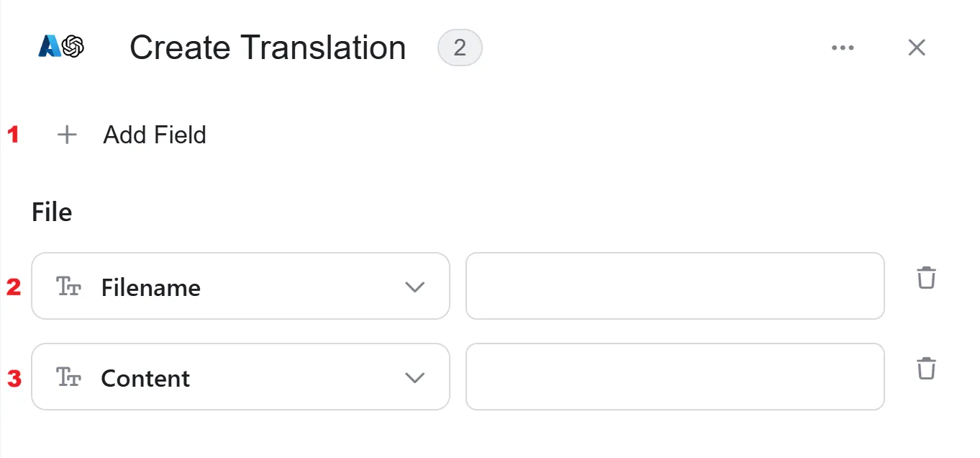Image resolution: width=980 pixels, height=458 pixels.
Task: Click the step number 2 badge
Action: (460, 48)
